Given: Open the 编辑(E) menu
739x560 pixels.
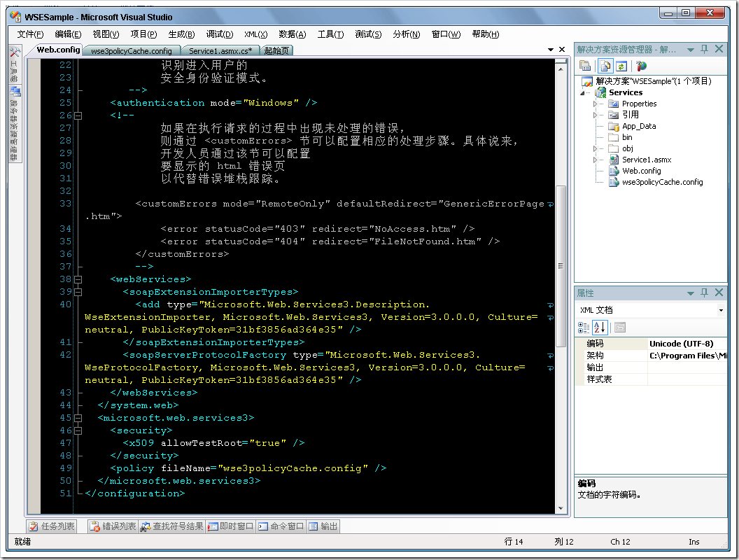Looking at the screenshot, I should tap(68, 34).
